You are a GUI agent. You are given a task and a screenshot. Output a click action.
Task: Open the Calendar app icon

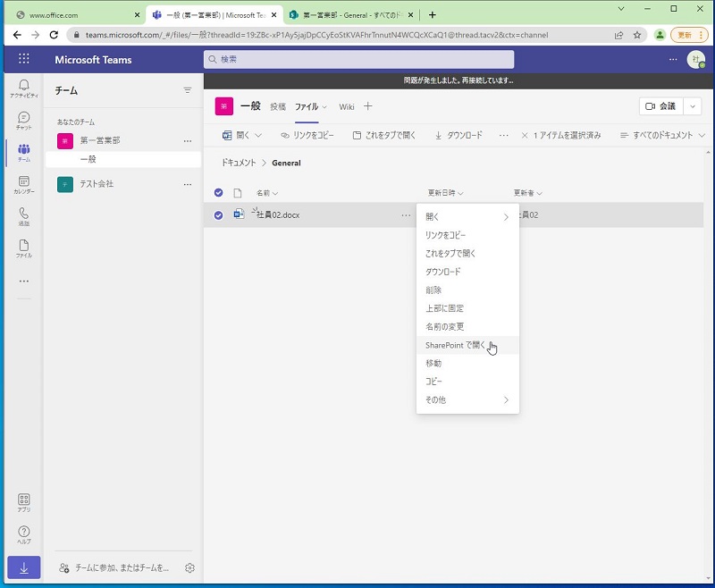[x=24, y=185]
